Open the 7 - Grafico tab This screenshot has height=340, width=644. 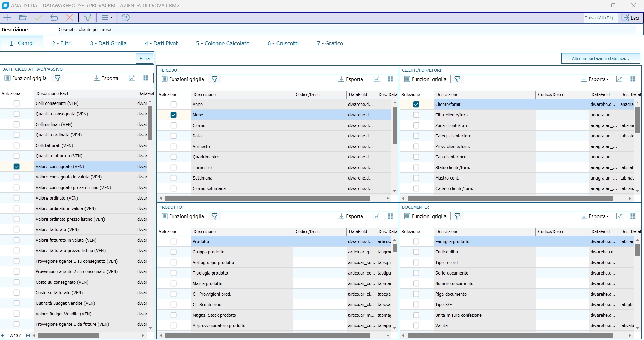pos(330,43)
